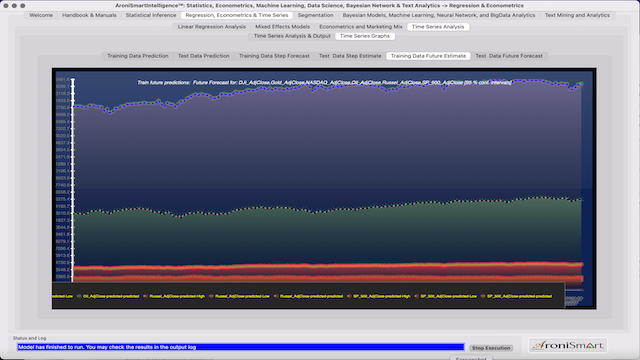Screen dimensions: 640x360
Task: Open Test Data Step Estimate graph
Action: (350, 56)
